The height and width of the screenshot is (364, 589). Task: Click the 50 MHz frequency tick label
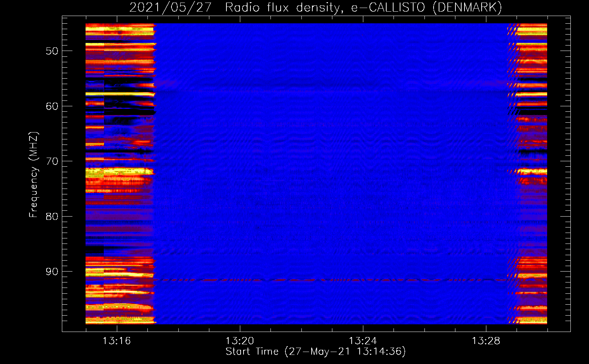pos(52,51)
